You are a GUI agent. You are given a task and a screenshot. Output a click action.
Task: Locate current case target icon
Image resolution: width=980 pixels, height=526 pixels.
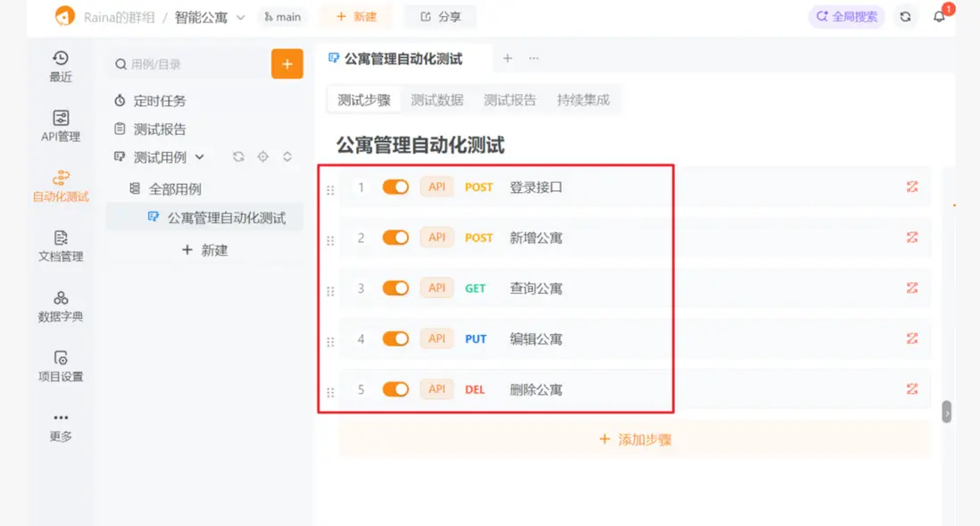(x=262, y=157)
